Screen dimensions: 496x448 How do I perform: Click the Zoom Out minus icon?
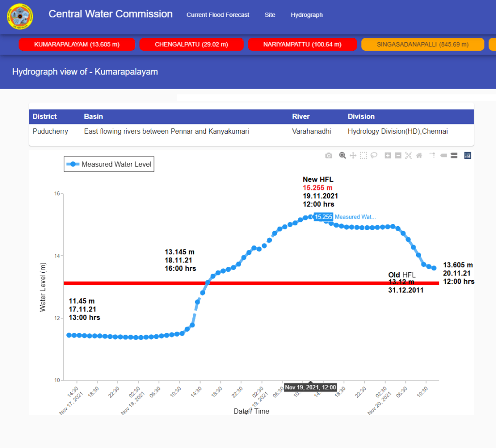[398, 155]
